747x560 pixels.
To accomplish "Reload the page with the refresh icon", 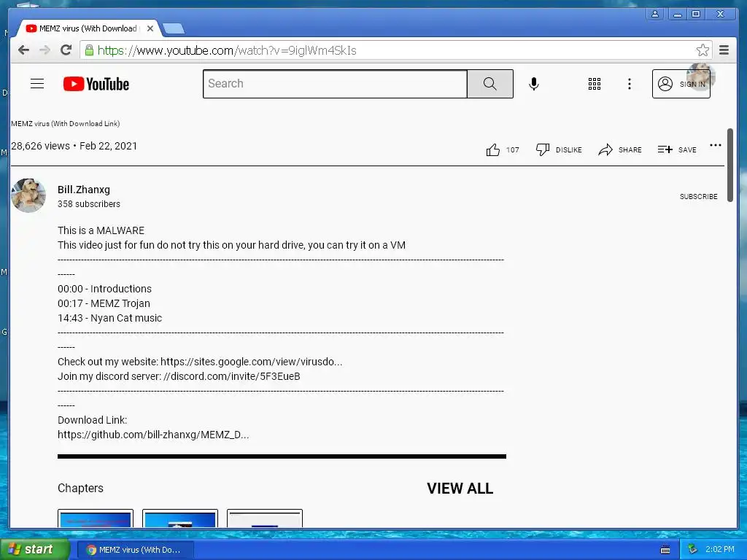I will (x=66, y=50).
